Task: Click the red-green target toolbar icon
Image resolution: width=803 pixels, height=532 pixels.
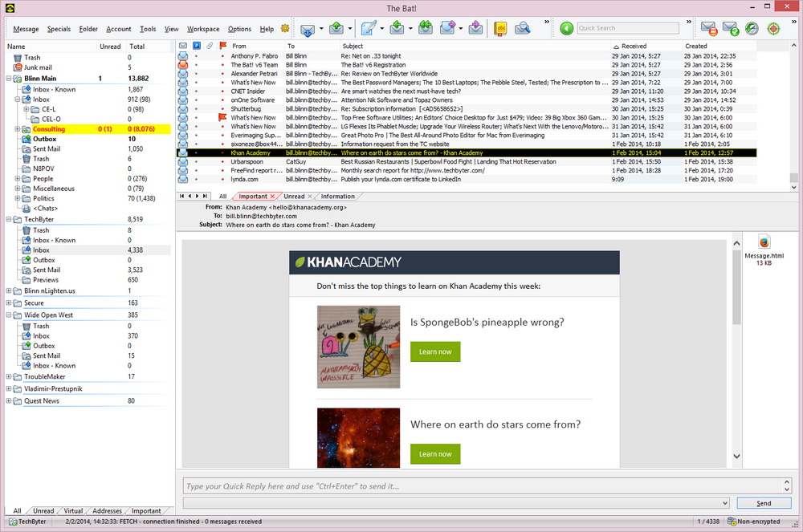Action: point(773,29)
